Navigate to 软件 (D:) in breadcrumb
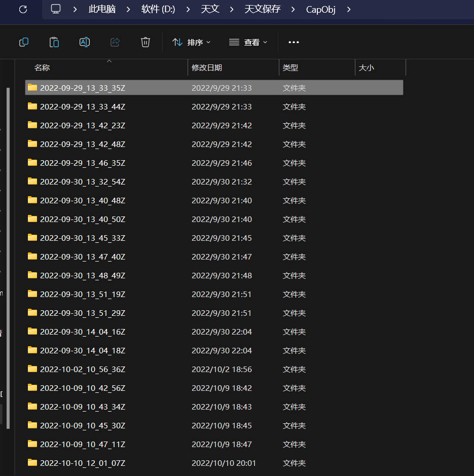Viewport: 474px width, 476px height. [158, 9]
